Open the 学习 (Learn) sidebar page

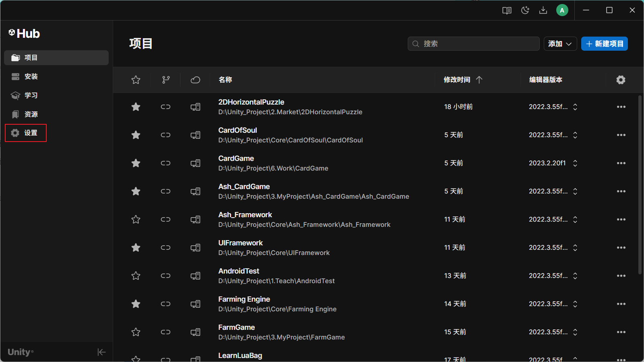56,95
